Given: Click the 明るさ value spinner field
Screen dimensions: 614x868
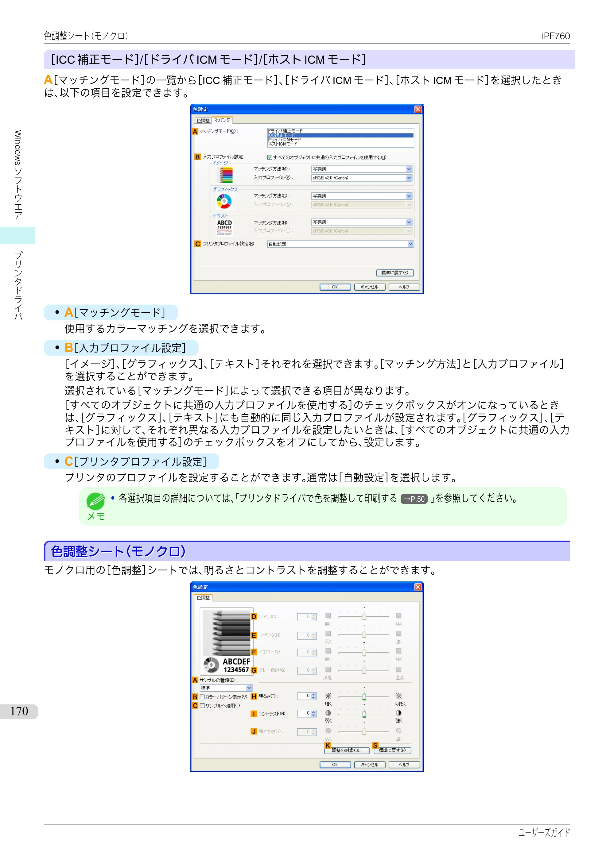Looking at the screenshot, I should click(x=306, y=696).
